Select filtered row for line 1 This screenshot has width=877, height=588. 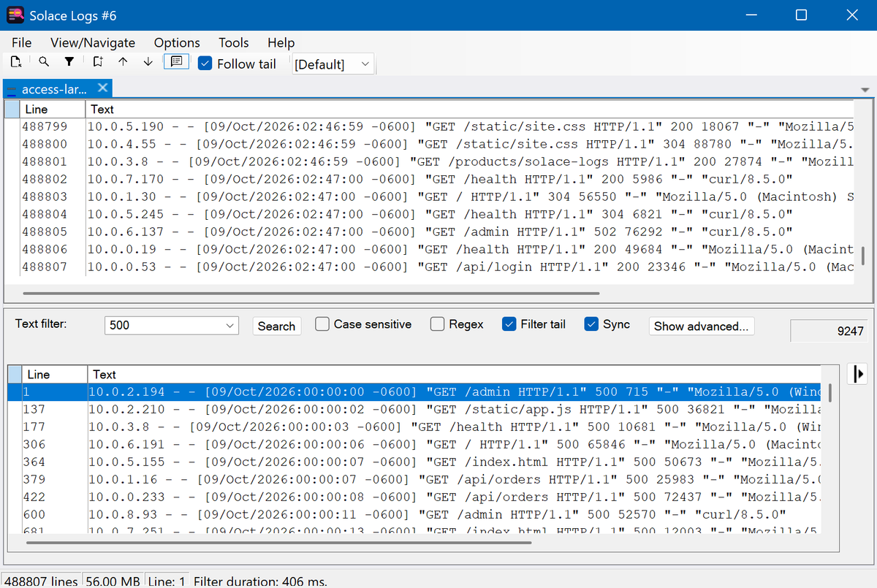(414, 392)
